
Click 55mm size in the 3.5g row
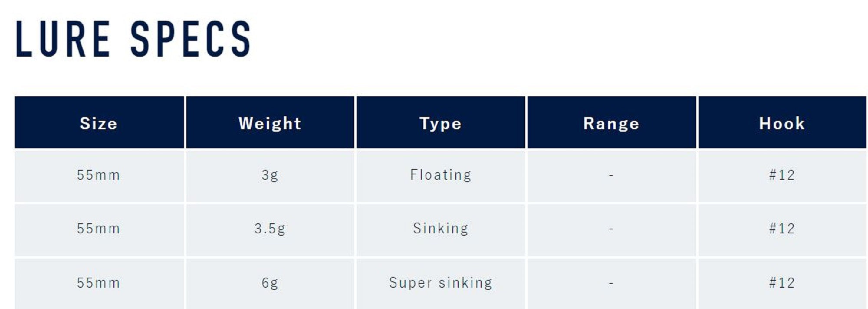click(x=99, y=228)
